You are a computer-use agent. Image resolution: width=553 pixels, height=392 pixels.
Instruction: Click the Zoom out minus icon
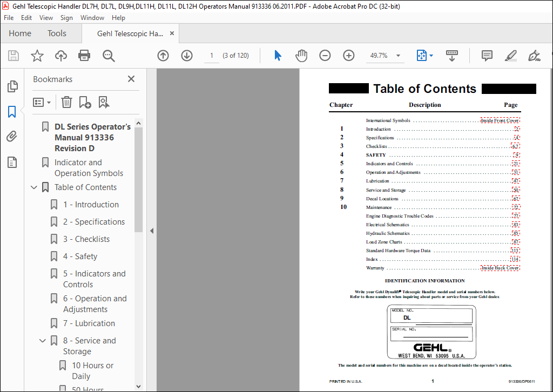(x=325, y=56)
